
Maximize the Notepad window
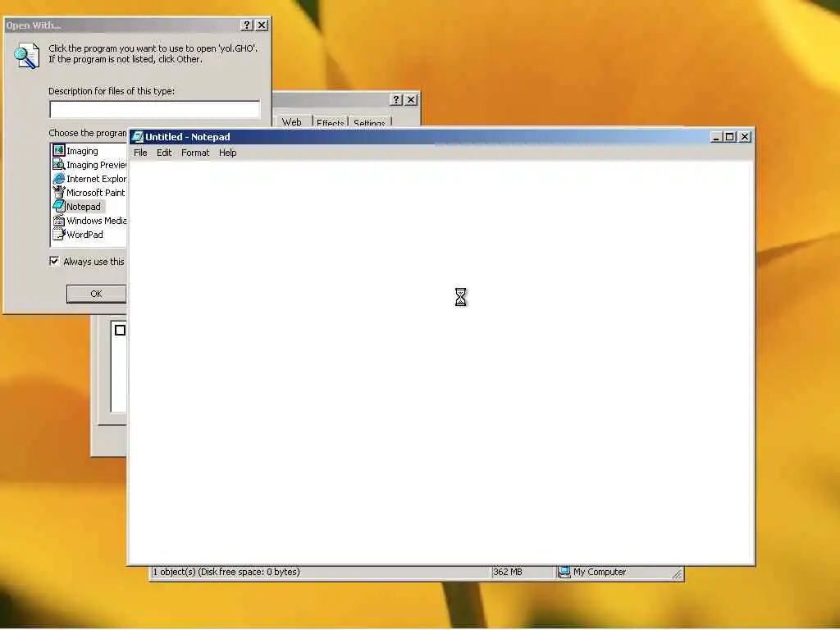point(729,137)
